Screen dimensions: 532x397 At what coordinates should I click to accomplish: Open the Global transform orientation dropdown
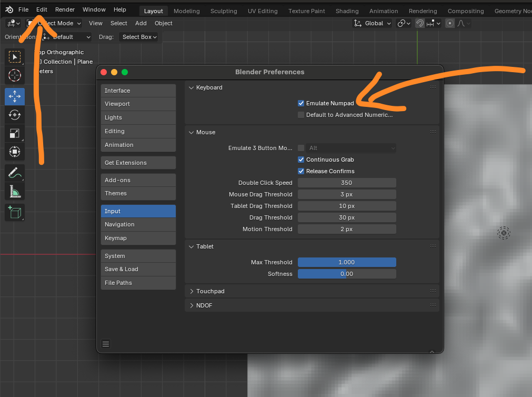372,23
